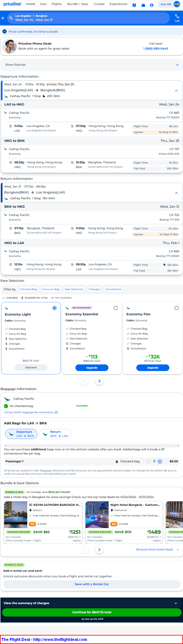This screenshot has width=183, height=644.
Task: Open Hotels in top navigation
Action: click(x=30, y=4)
